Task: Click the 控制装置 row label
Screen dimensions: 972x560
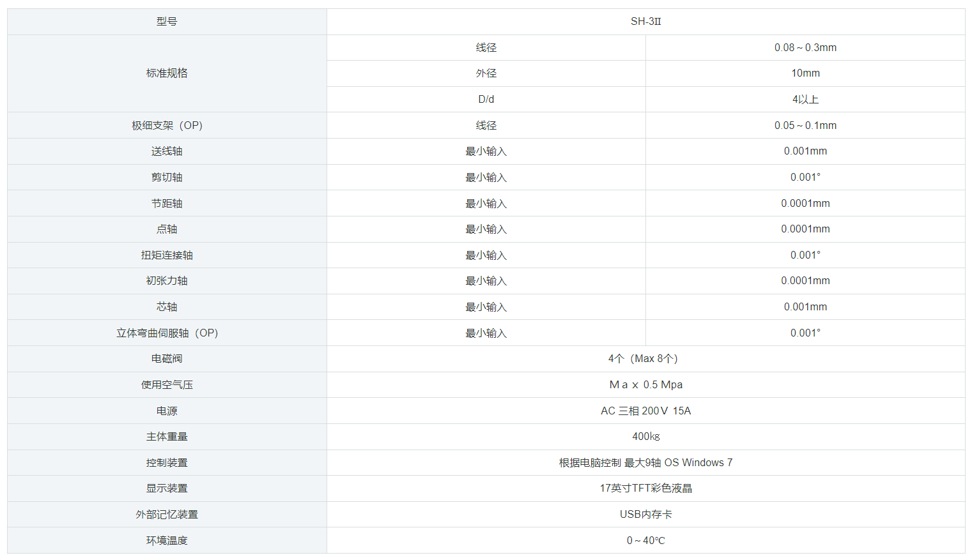Action: (167, 463)
